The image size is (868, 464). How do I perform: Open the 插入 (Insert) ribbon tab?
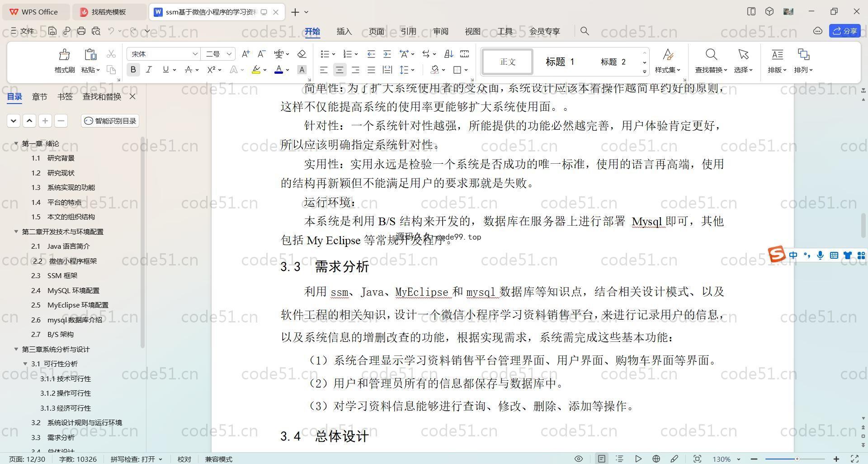click(344, 31)
